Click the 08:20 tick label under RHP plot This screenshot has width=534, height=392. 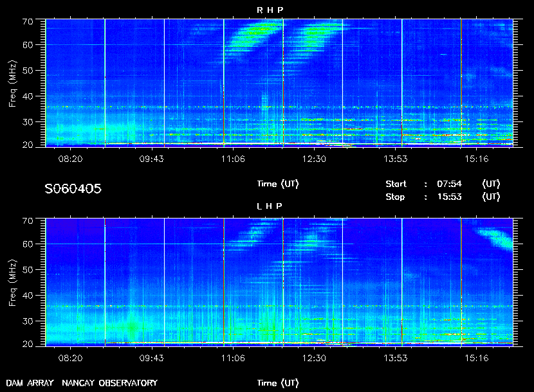(71, 159)
